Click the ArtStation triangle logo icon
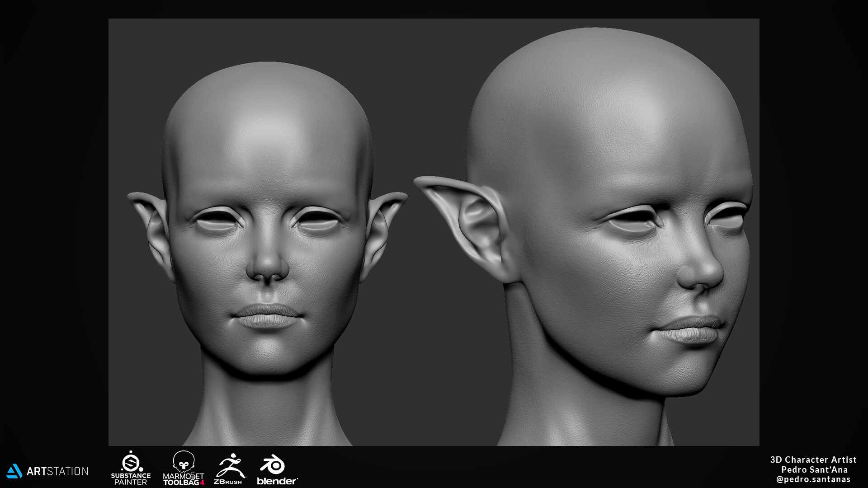Viewport: 868px width, 488px height. point(14,471)
